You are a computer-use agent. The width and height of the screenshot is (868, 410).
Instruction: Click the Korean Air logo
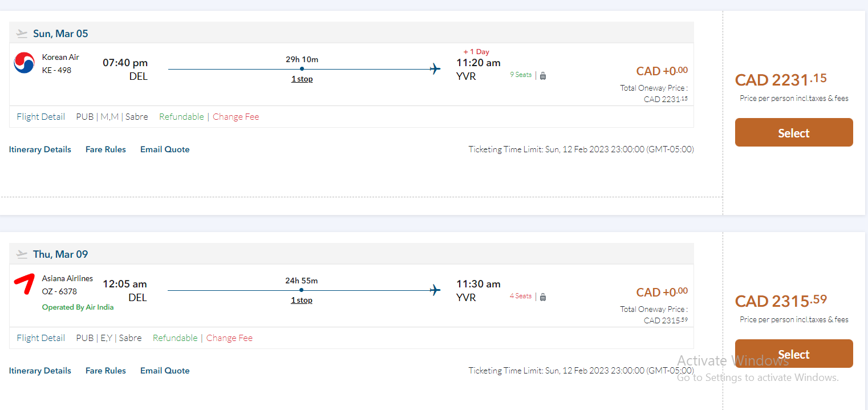pyautogui.click(x=25, y=63)
